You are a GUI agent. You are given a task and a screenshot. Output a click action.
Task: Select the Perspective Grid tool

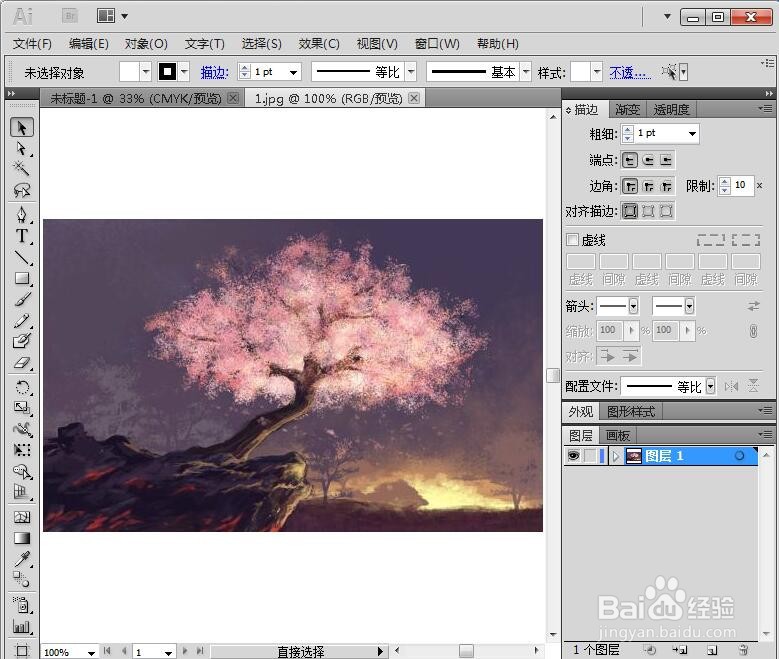pos(22,492)
